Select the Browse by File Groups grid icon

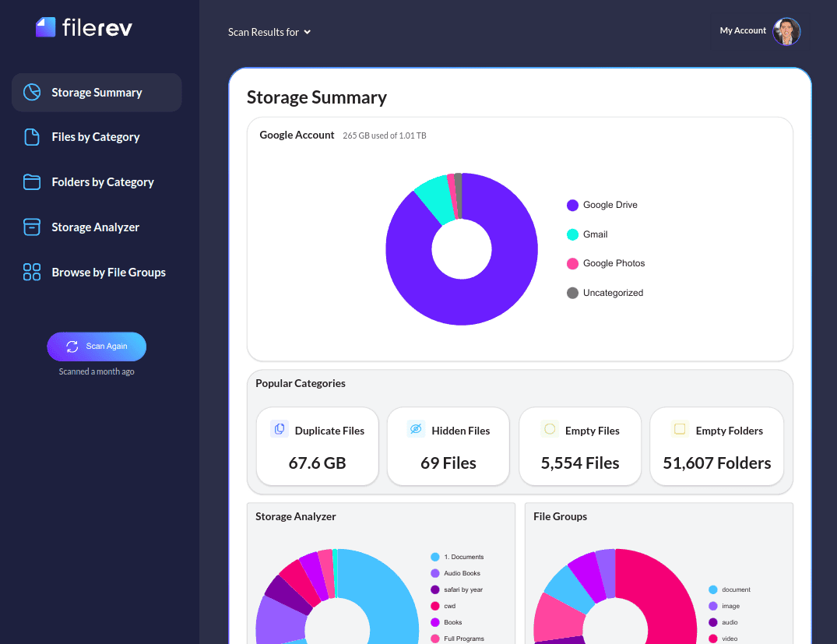point(31,272)
